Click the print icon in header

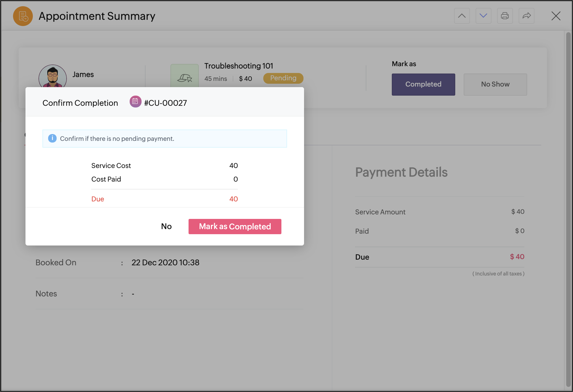505,16
